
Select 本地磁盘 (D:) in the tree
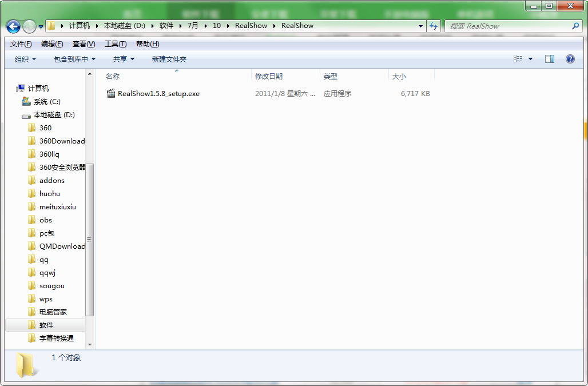coord(54,115)
